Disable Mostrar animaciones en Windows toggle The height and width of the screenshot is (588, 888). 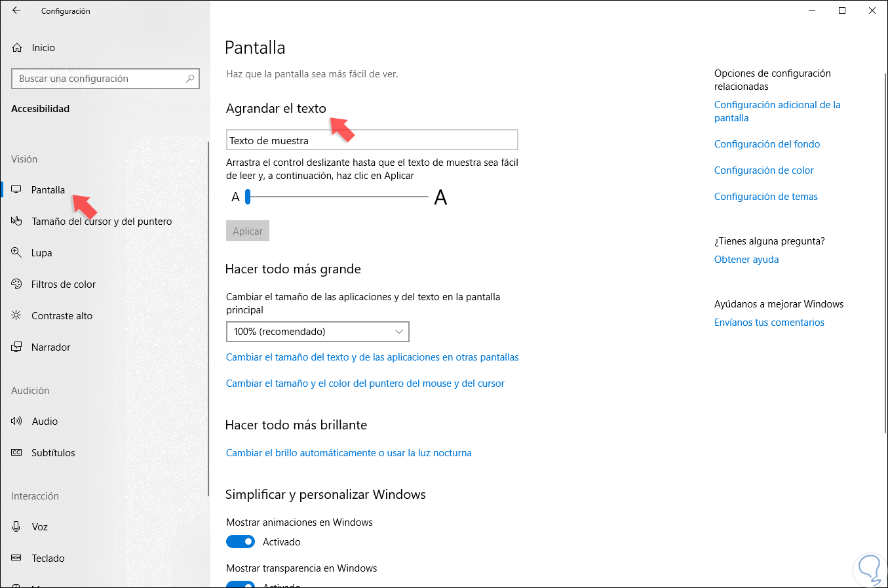241,541
